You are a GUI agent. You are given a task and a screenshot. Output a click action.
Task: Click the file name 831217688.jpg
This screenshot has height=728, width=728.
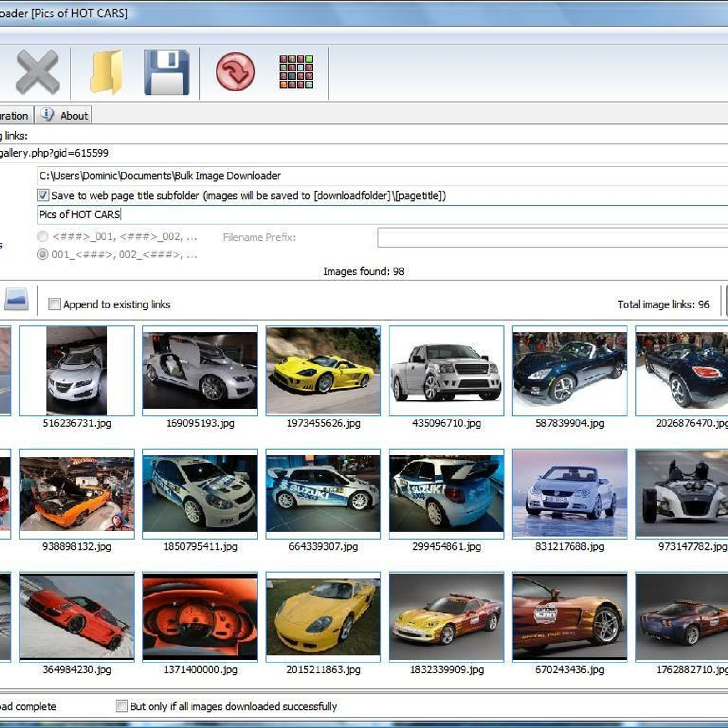(x=570, y=546)
